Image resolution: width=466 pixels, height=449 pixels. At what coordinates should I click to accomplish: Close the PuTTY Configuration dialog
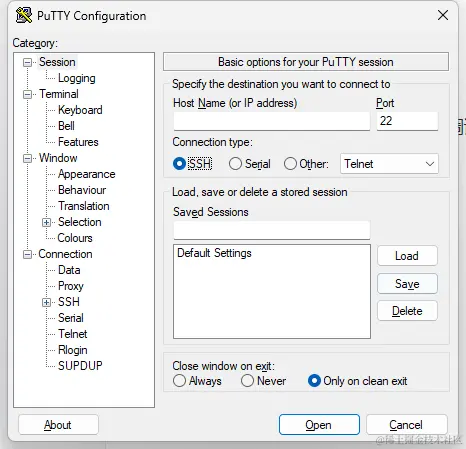pos(443,15)
